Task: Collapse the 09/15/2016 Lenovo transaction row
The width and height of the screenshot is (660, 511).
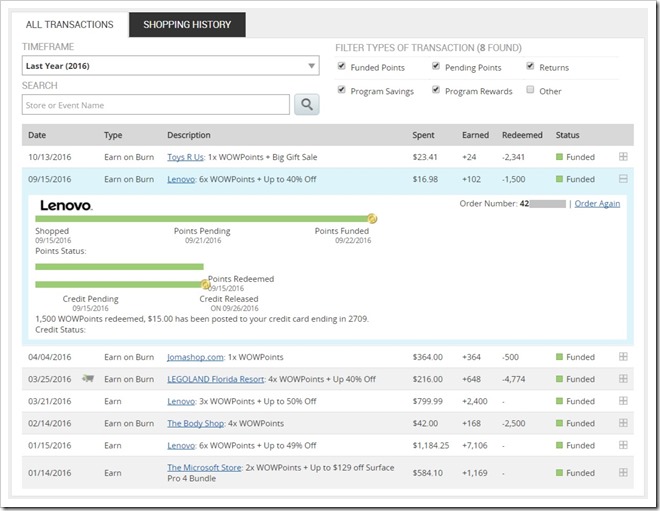Action: click(623, 179)
